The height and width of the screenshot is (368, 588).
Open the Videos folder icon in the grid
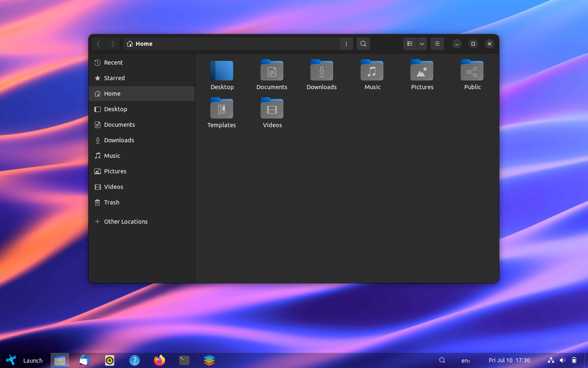point(272,109)
